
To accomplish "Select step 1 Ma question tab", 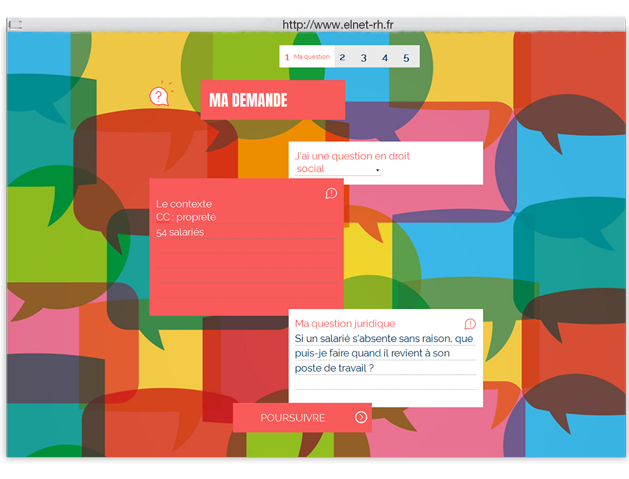I will tap(307, 57).
